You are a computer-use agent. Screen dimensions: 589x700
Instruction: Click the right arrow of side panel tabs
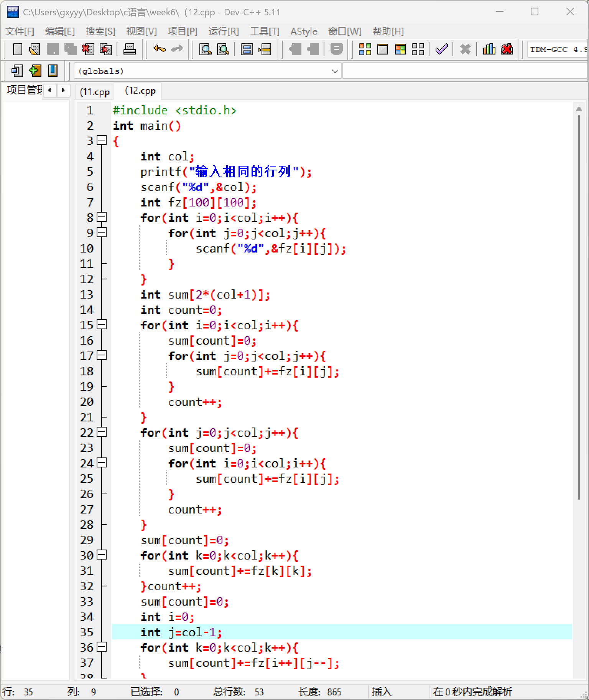click(63, 91)
